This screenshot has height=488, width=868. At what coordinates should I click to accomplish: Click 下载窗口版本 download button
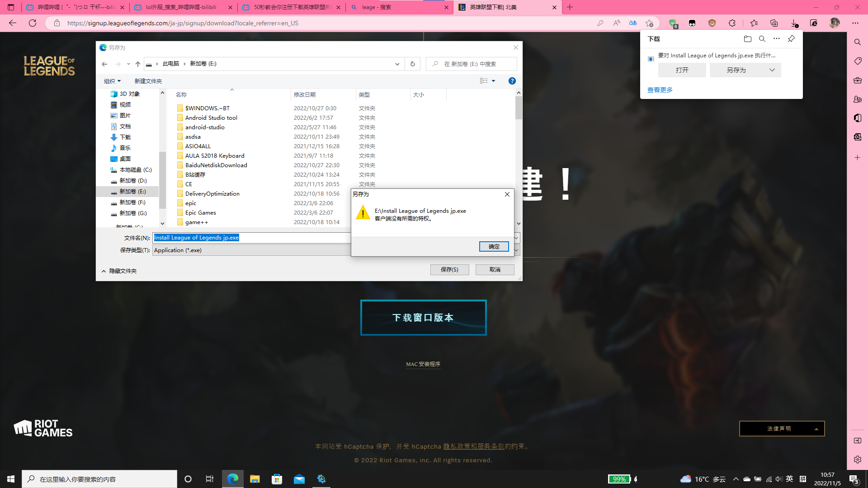point(423,318)
